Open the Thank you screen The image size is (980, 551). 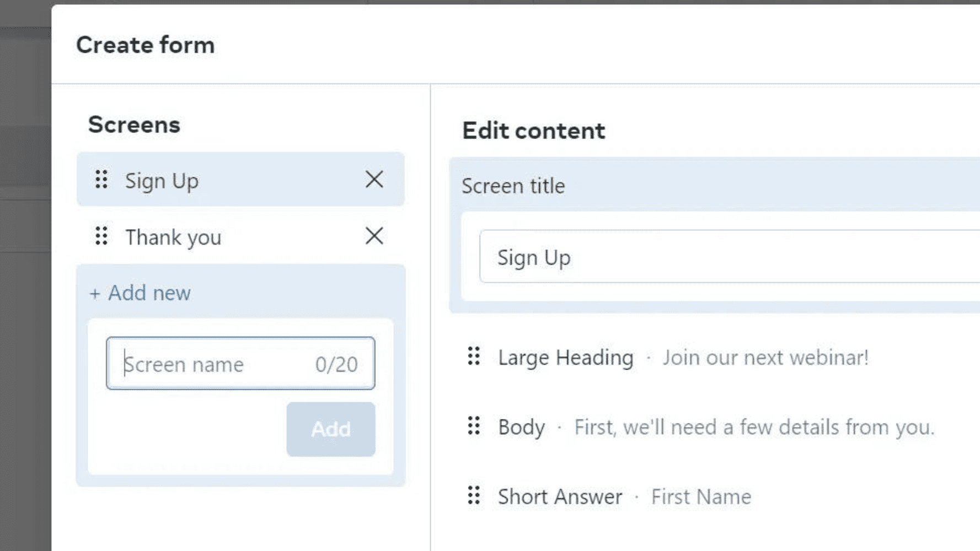[173, 237]
